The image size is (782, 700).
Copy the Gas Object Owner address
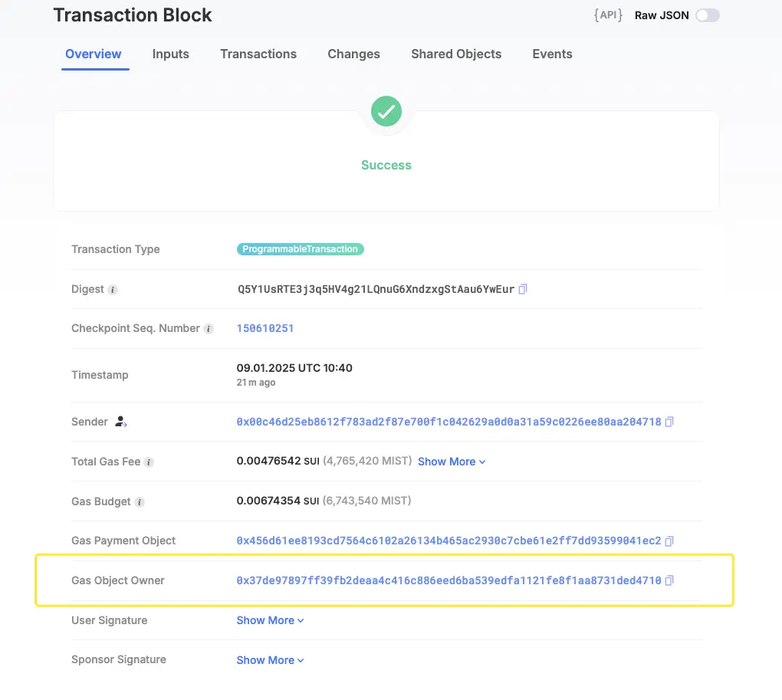[x=669, y=580]
